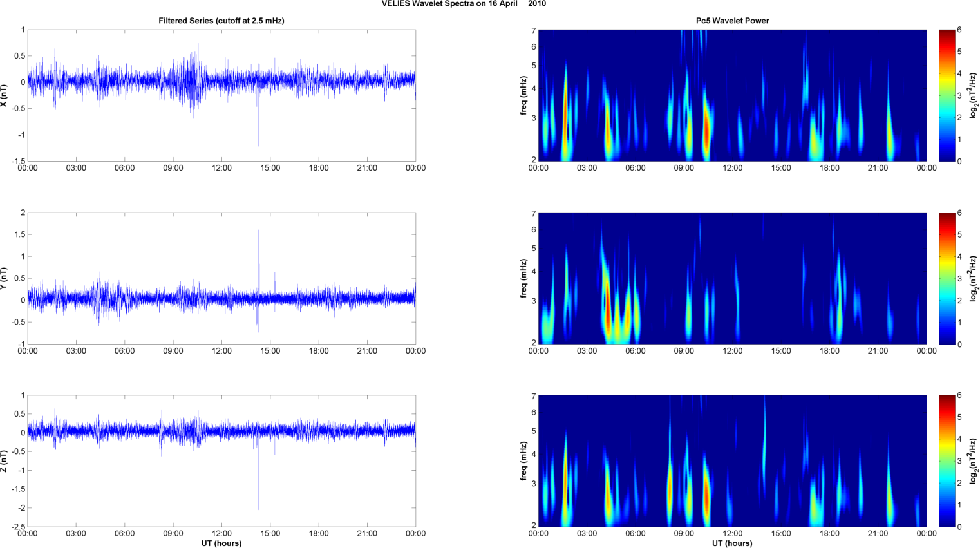The width and height of the screenshot is (980, 548).
Task: Click the 'freq (mHz)' label of the bottom spectrogram
Action: [x=524, y=461]
